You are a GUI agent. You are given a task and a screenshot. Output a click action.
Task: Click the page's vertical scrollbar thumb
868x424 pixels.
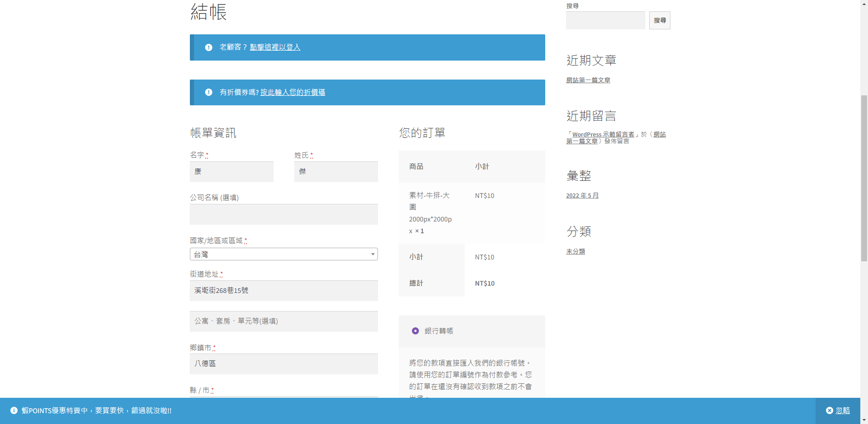coord(864,178)
